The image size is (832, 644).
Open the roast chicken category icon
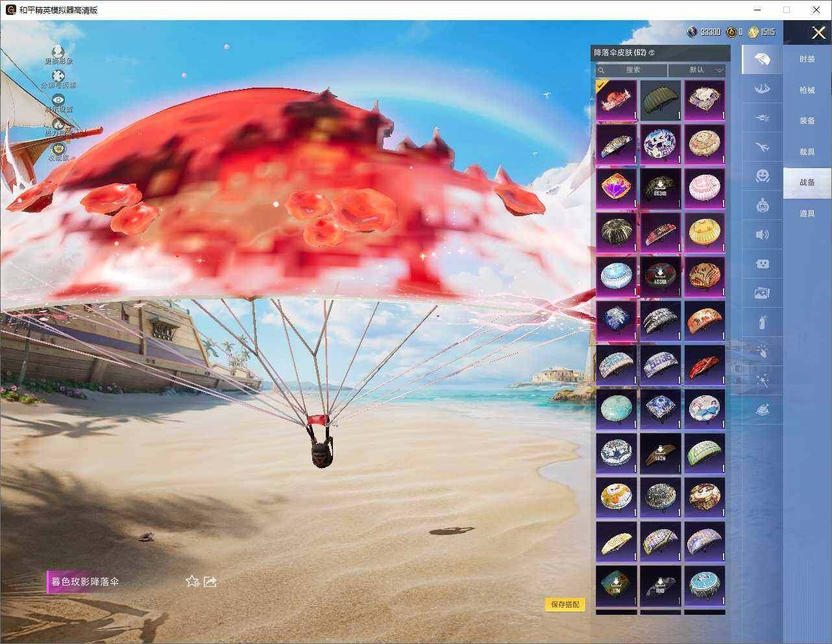(x=763, y=410)
